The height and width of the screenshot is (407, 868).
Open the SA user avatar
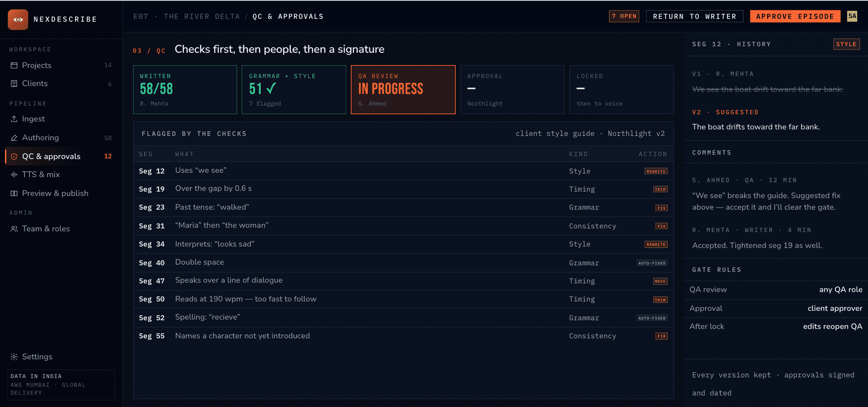point(852,16)
